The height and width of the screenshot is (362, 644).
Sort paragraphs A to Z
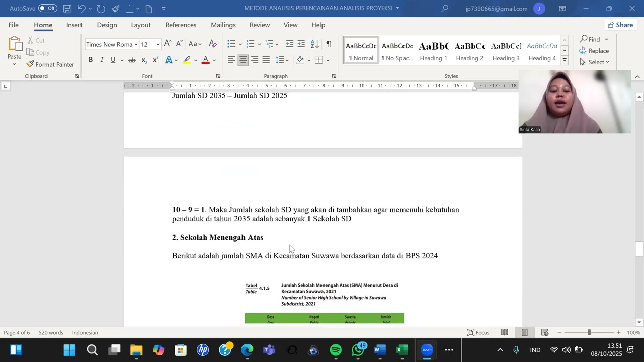315,44
